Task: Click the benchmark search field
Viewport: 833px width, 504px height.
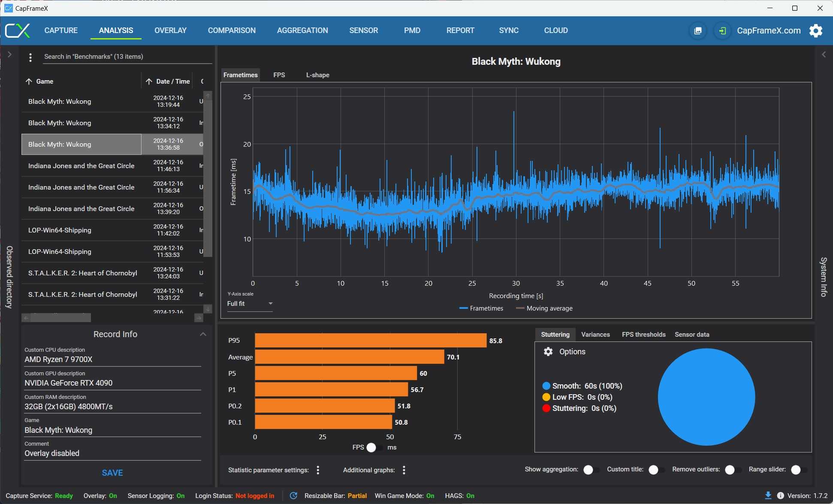Action: coord(127,57)
